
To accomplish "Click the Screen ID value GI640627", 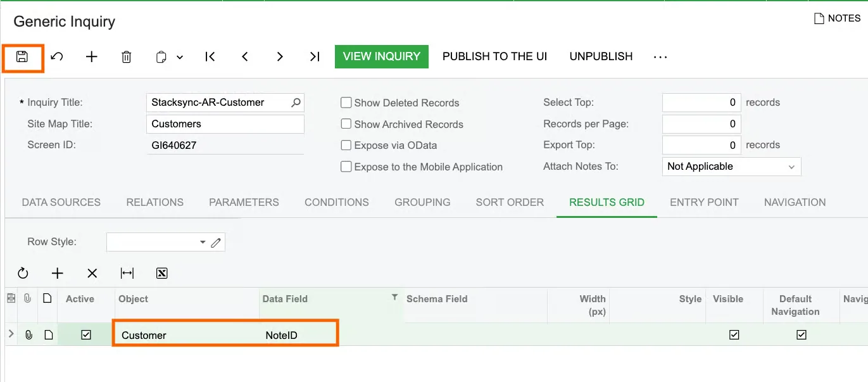I will coord(174,145).
